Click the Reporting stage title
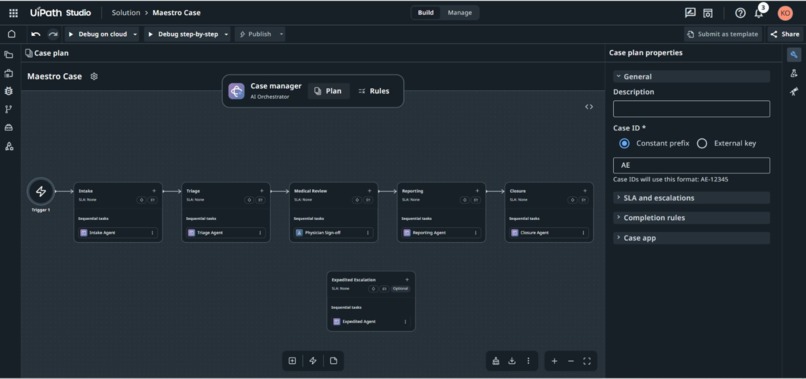This screenshot has height=379, width=806. tap(412, 191)
